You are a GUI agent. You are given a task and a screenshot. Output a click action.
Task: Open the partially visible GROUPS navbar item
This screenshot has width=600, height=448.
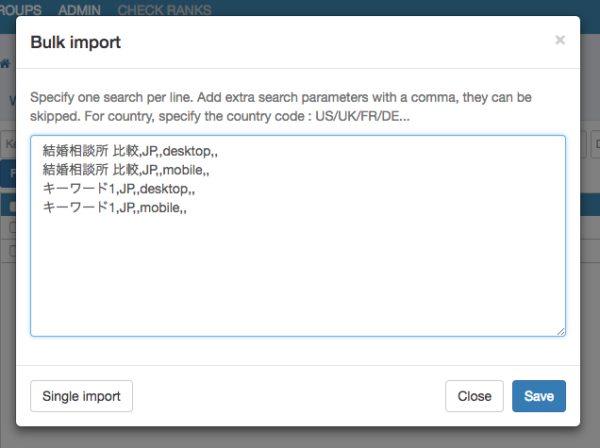coord(20,9)
